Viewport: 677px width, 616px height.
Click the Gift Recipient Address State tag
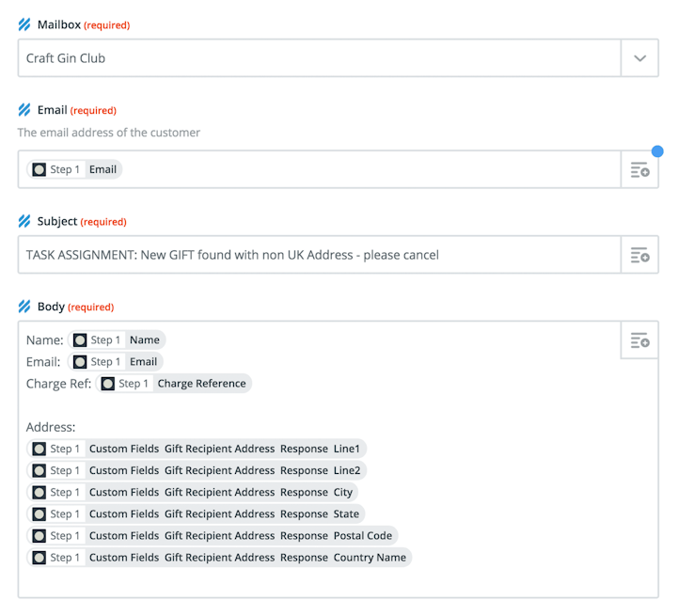[x=197, y=513]
